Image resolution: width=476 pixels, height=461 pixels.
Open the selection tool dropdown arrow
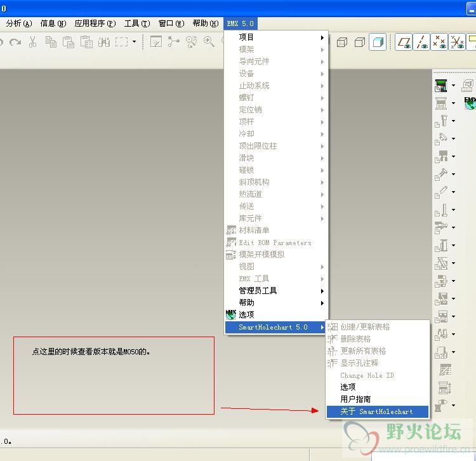(x=134, y=42)
